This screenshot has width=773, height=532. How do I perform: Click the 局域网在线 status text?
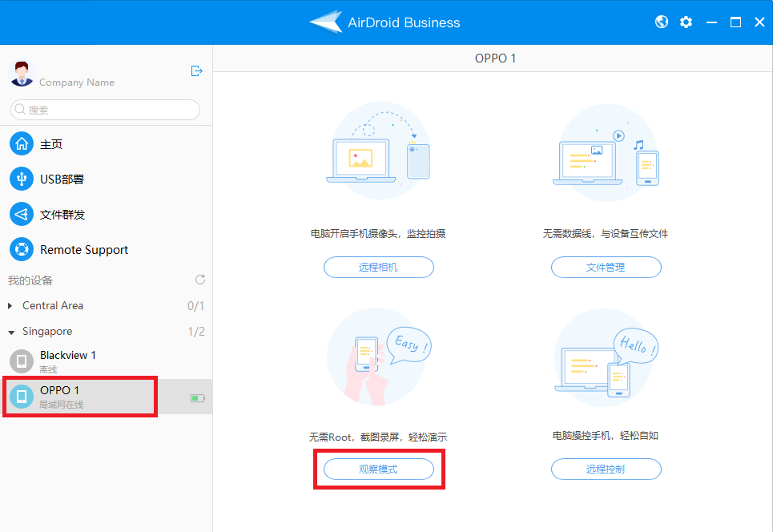[x=62, y=405]
